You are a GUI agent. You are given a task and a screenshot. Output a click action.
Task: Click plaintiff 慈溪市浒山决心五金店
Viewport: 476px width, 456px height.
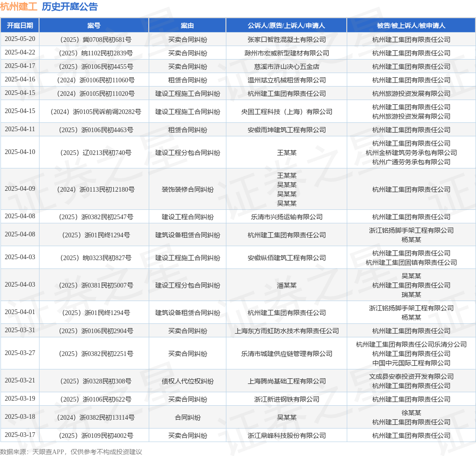286,67
